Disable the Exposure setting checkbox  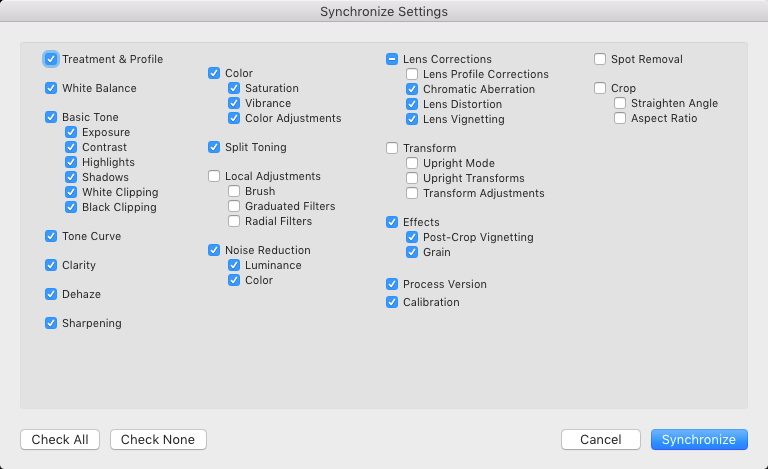pyautogui.click(x=71, y=132)
